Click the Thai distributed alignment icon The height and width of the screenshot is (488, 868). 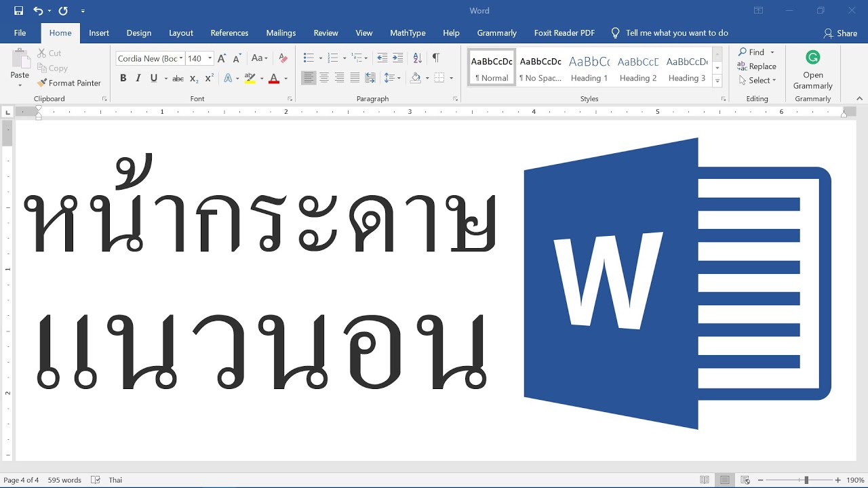pos(370,79)
